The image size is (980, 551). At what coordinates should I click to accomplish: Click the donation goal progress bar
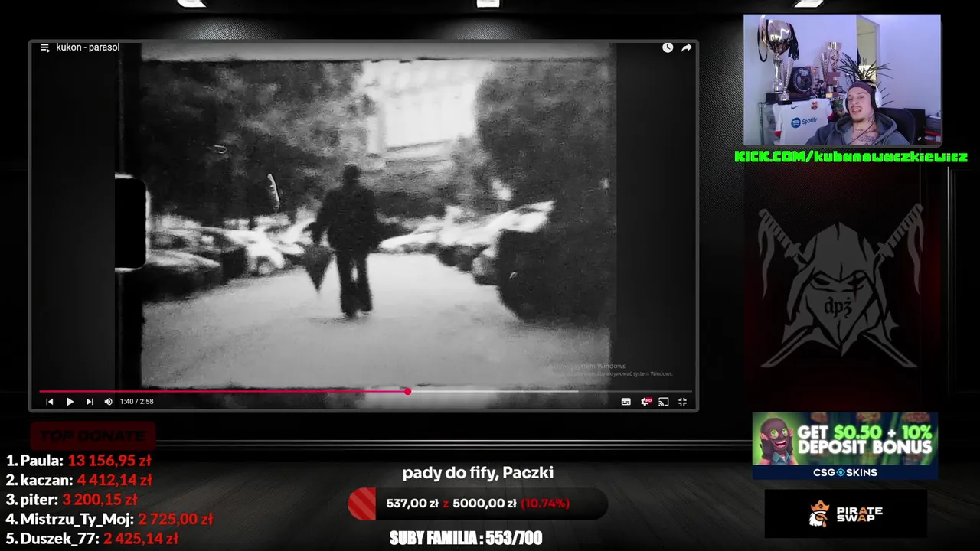tap(478, 504)
